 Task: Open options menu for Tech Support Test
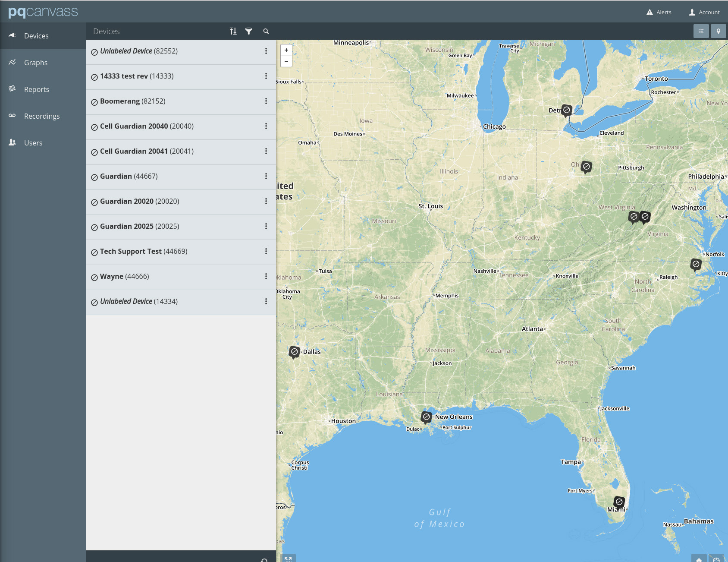point(266,252)
